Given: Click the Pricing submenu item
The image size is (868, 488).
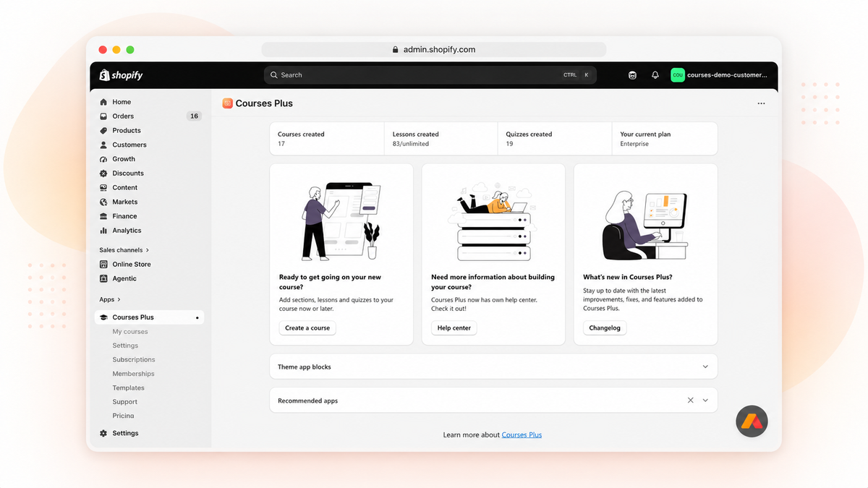Looking at the screenshot, I should (123, 416).
